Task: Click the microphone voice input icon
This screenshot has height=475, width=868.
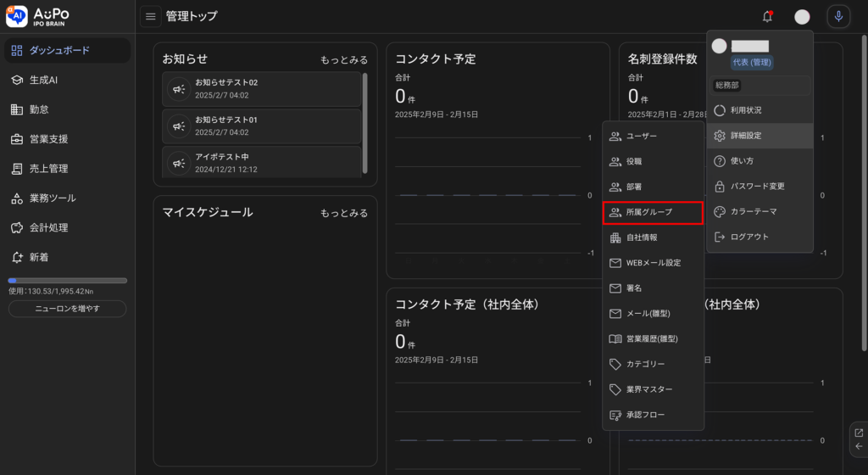Action: pyautogui.click(x=837, y=16)
